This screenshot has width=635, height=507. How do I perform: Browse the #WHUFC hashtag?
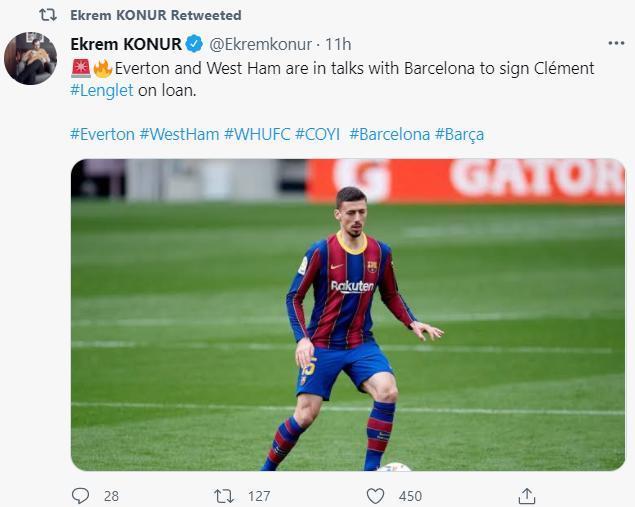click(257, 134)
